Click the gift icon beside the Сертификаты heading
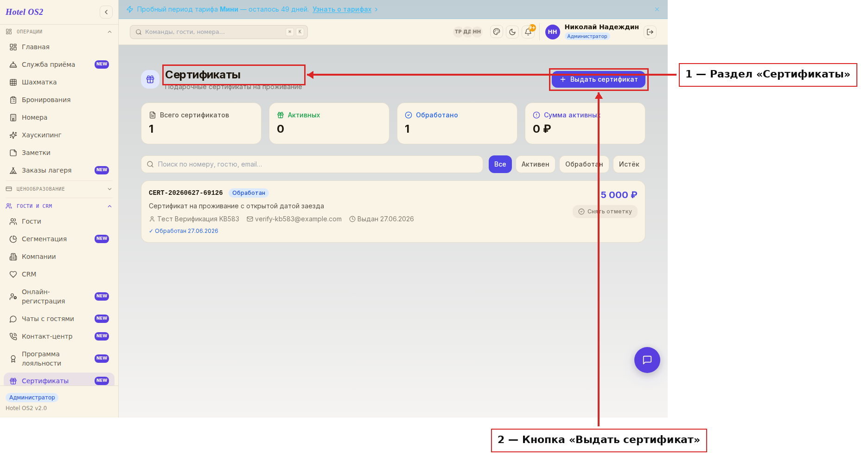Image resolution: width=868 pixels, height=463 pixels. (x=150, y=79)
